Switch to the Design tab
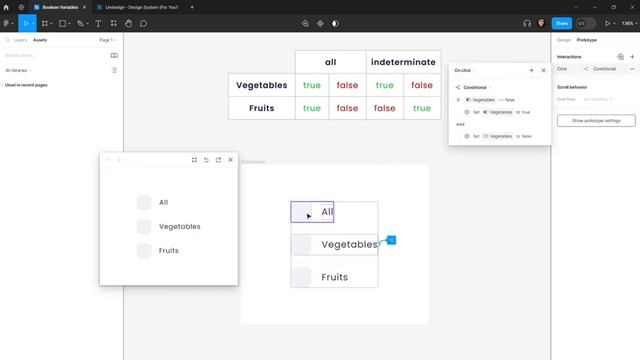640x360 pixels. point(564,40)
